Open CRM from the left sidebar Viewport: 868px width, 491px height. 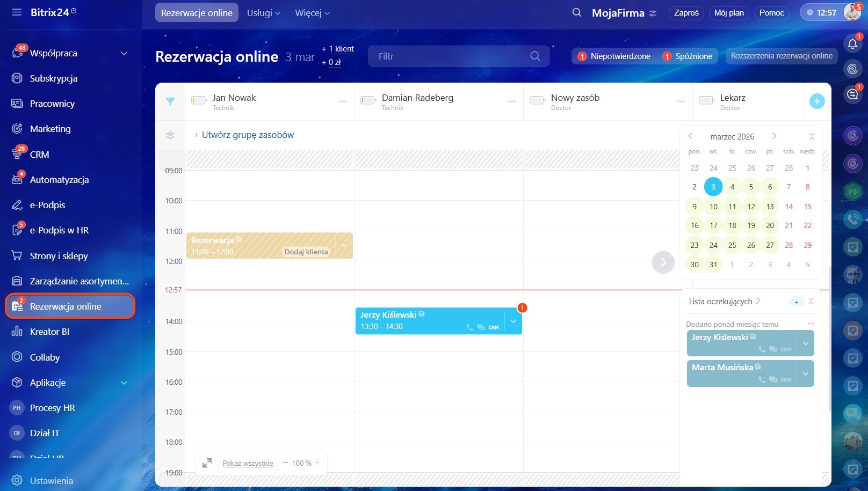tap(39, 155)
